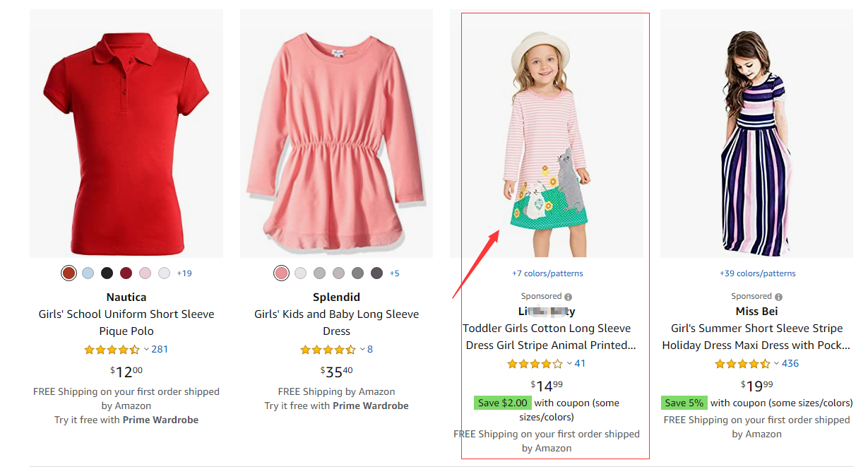
Task: Click the info icon beside Sponsored for Miss Bei
Action: coord(778,297)
